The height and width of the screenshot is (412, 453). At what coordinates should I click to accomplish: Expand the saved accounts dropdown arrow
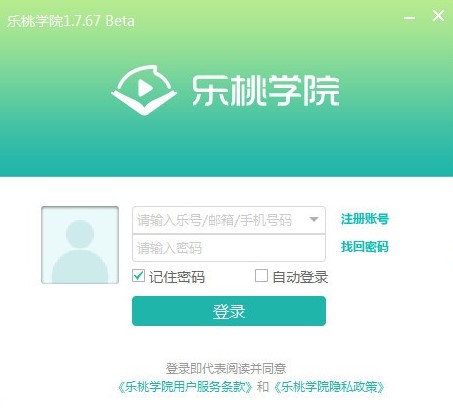pyautogui.click(x=314, y=219)
